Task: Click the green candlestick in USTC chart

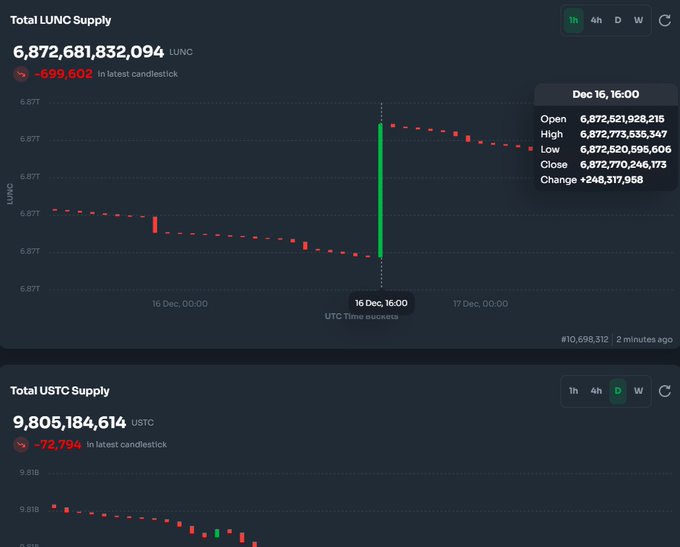Action: point(217,533)
